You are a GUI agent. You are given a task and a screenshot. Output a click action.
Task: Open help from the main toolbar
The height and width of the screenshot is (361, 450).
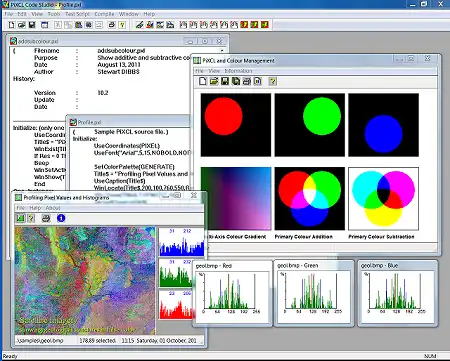coord(122,25)
